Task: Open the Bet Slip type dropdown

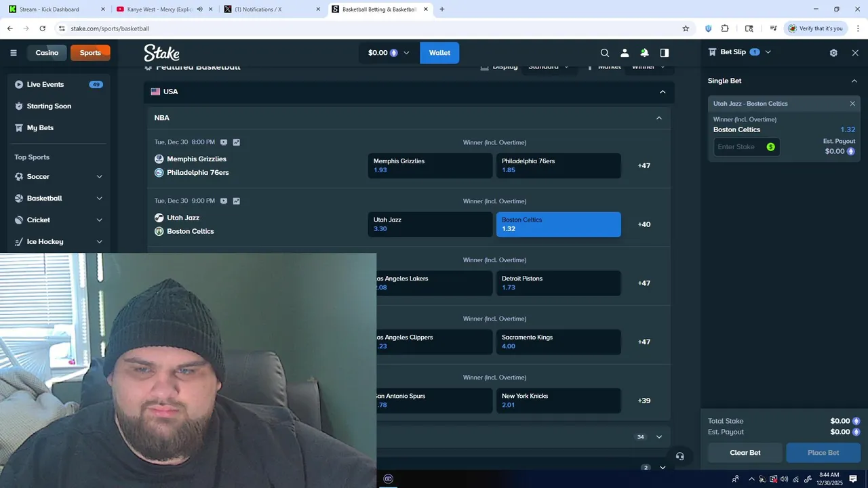Action: pos(768,52)
